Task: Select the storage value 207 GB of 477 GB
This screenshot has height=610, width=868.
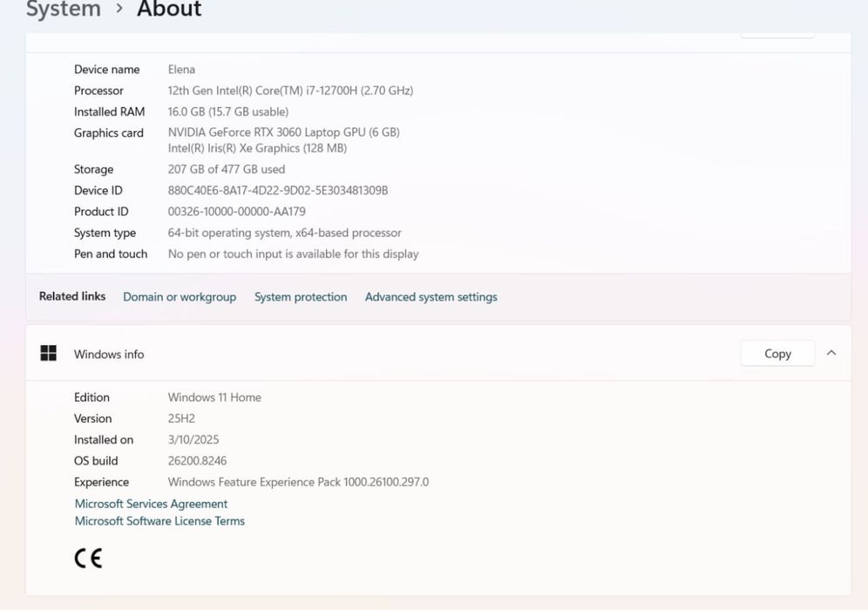Action: [227, 169]
